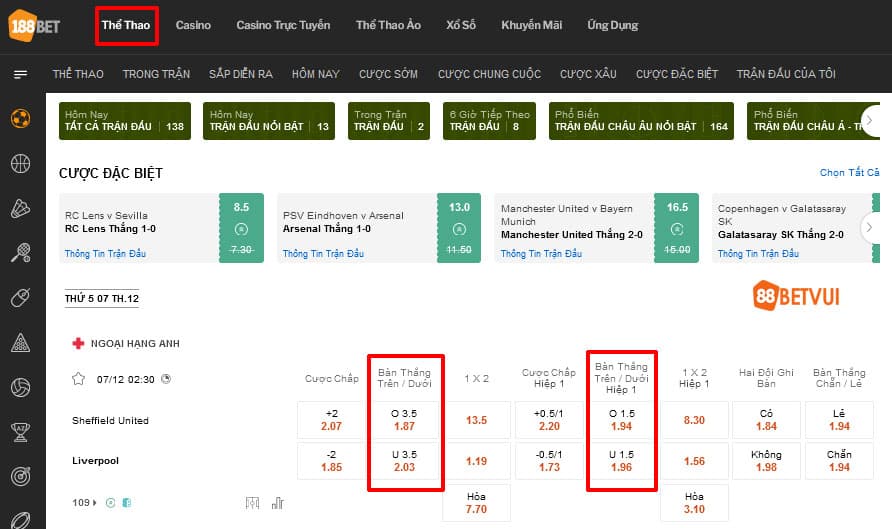
Task: Select CƯỢC ĐẶC BIỆT in the sub navigation
Action: pyautogui.click(x=677, y=74)
